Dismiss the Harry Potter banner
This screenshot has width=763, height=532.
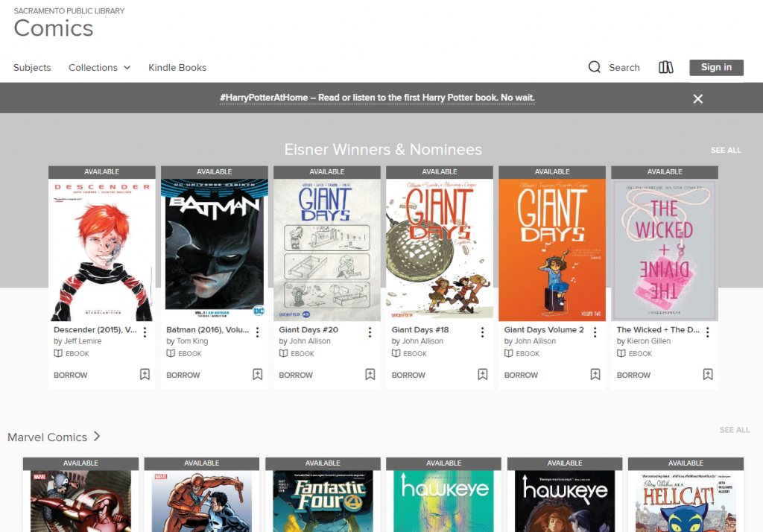(697, 99)
